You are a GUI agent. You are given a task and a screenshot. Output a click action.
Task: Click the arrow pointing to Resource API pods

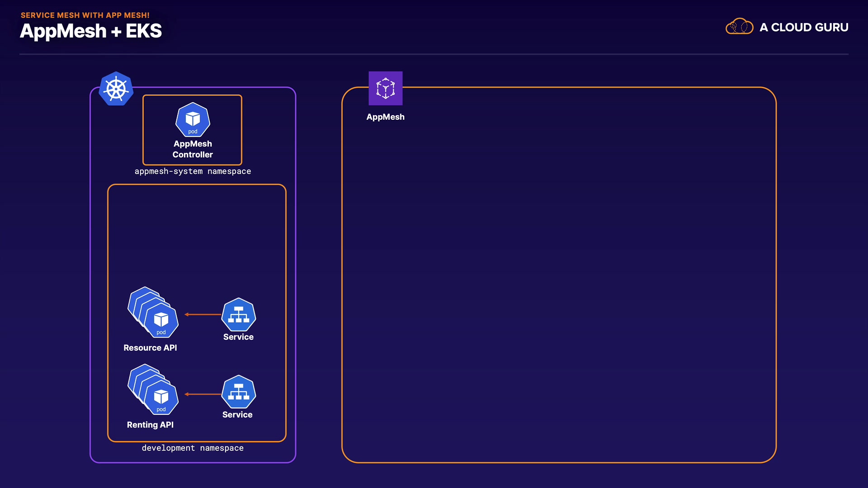pos(203,314)
